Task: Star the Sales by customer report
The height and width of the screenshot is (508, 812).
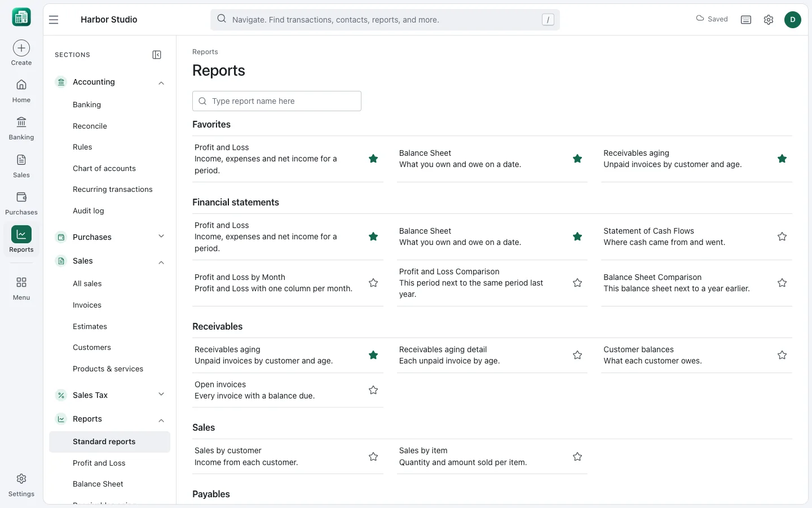Action: [373, 457]
